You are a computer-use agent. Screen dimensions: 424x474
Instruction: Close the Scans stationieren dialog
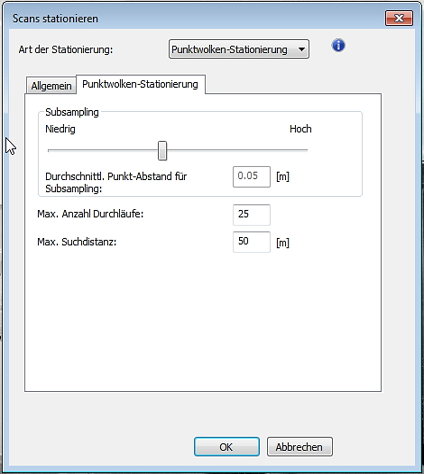(399, 18)
